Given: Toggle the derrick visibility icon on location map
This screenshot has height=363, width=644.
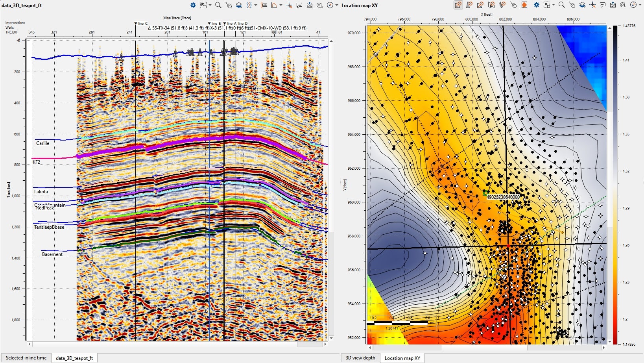Looking at the screenshot, I should [469, 5].
